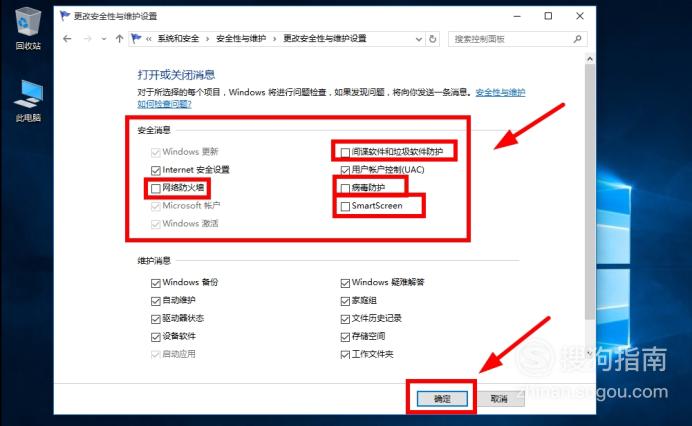692x426 pixels.
Task: Go up one level with up arrow
Action: coord(119,39)
